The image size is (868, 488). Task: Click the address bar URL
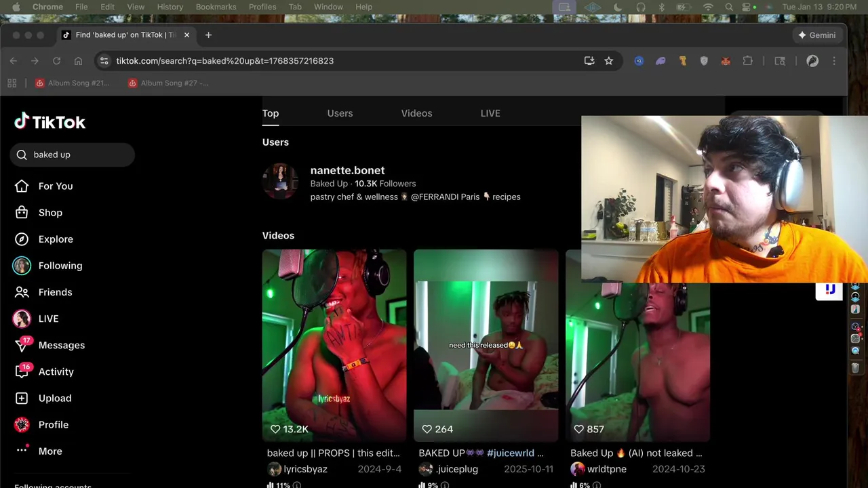(x=224, y=61)
